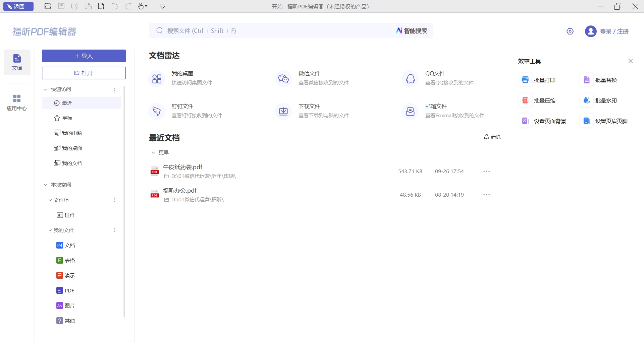
Task: Collapse the 本地空间 section
Action: [46, 185]
